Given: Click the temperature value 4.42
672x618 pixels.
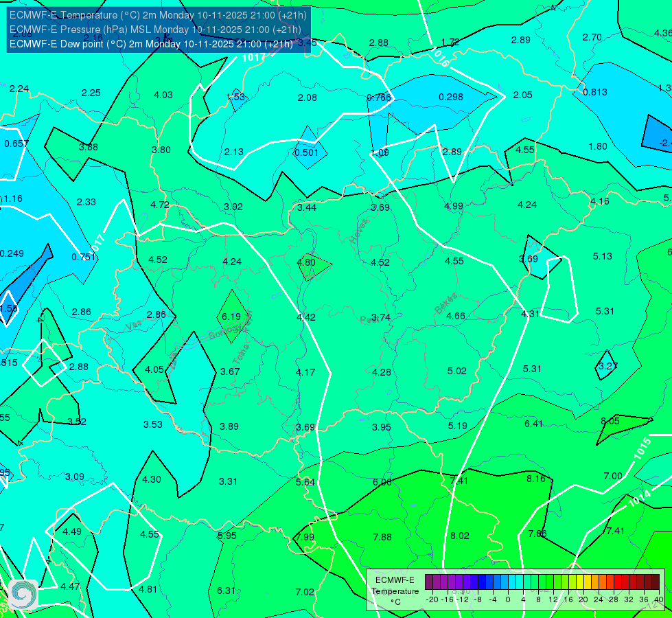Looking at the screenshot, I should (306, 317).
